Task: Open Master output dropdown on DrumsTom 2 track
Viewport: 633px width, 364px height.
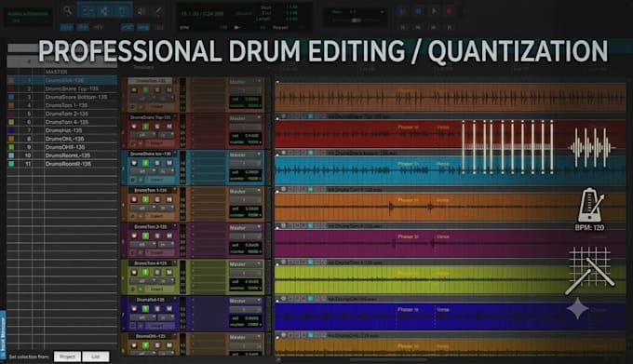Action: pyautogui.click(x=245, y=227)
